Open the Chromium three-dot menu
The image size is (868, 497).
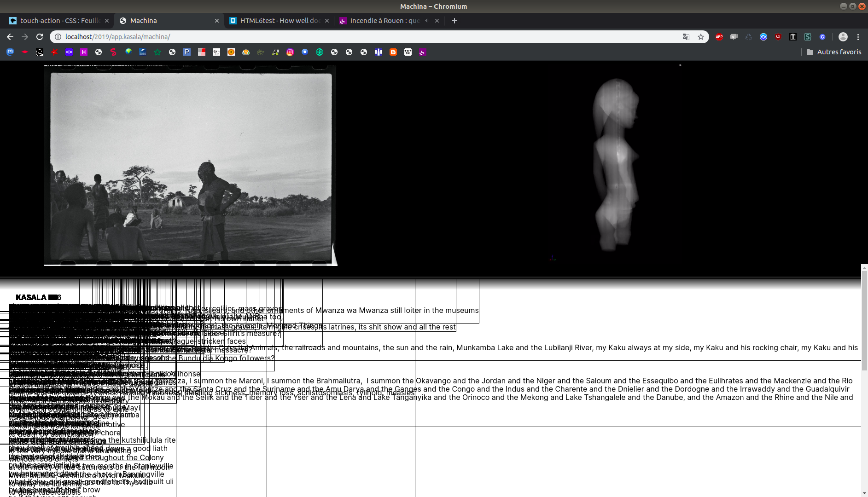click(858, 37)
